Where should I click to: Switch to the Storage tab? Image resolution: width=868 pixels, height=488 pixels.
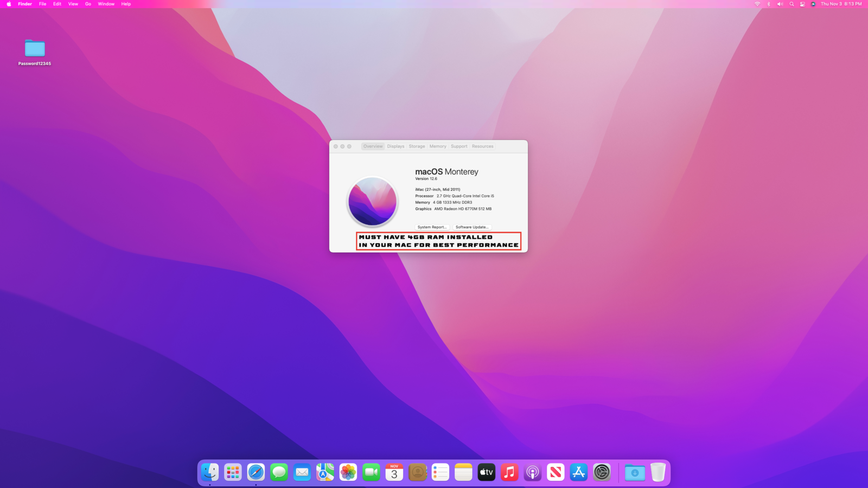(417, 146)
